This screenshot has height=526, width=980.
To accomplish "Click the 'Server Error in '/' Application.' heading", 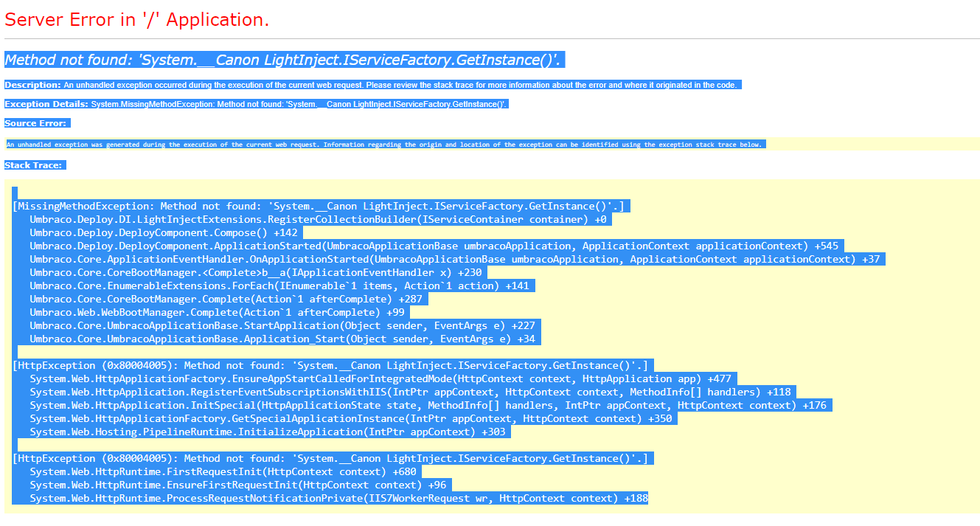I will pos(137,20).
